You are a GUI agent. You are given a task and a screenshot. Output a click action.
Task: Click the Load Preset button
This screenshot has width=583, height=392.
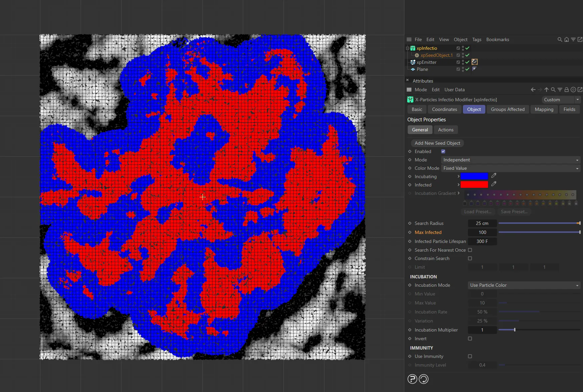478,212
